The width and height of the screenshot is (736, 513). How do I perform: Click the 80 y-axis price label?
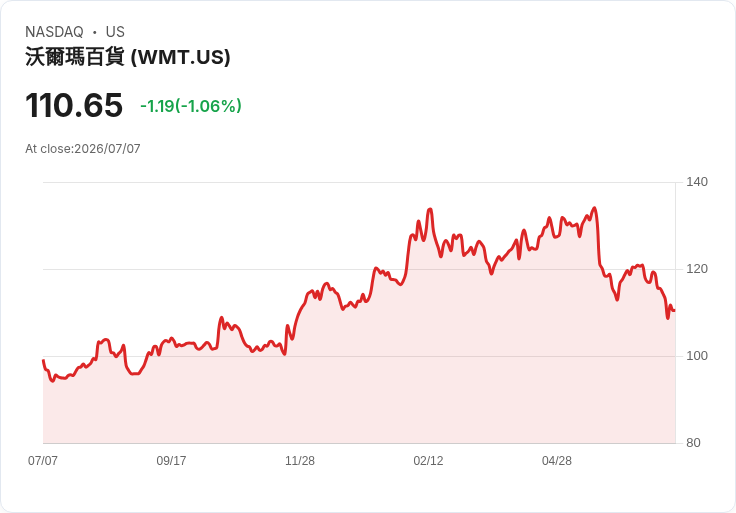click(x=693, y=443)
